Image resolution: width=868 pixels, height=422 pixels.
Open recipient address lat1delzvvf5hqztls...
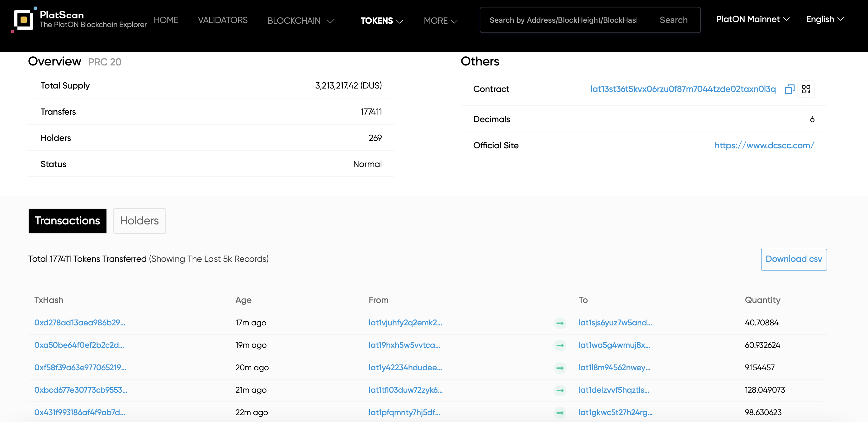[x=614, y=390]
